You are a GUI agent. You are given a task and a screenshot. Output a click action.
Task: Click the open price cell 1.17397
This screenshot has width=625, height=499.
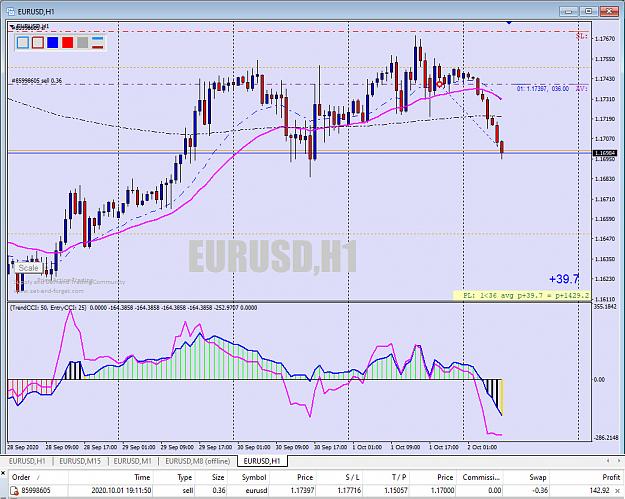(302, 491)
